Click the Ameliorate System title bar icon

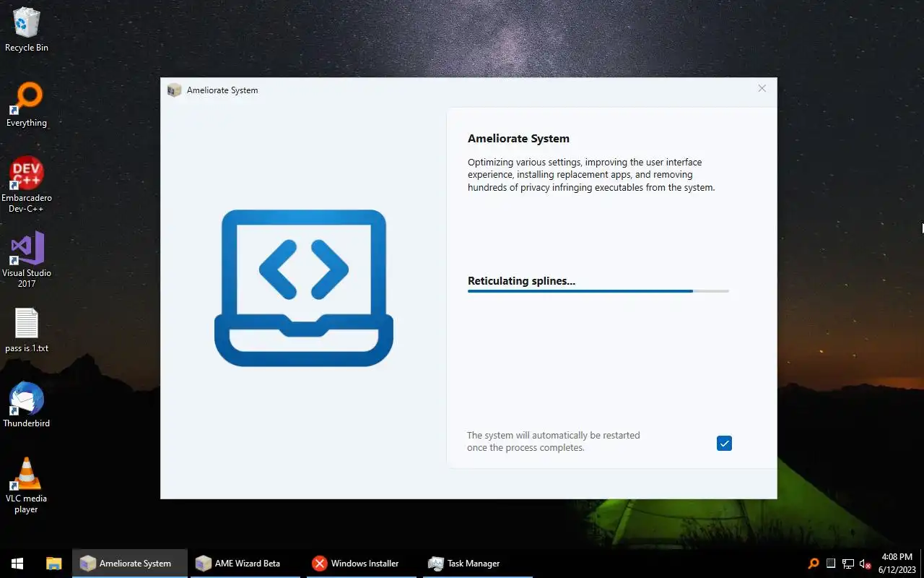[x=174, y=90]
